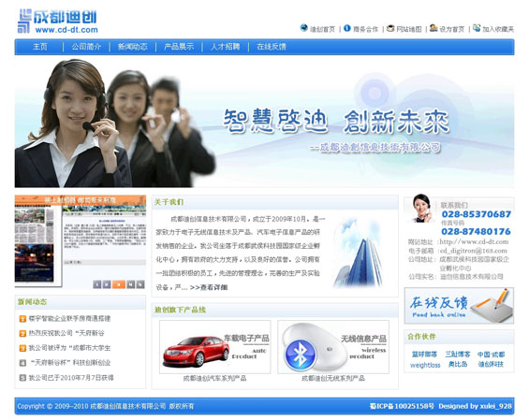Viewport: 529px width, 420px height.
Task: Open the 篮球部落 partner link
Action: (x=424, y=355)
